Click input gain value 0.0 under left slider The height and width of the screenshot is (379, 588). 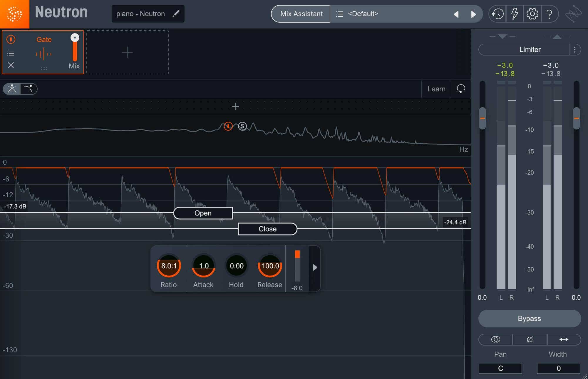[x=482, y=297]
